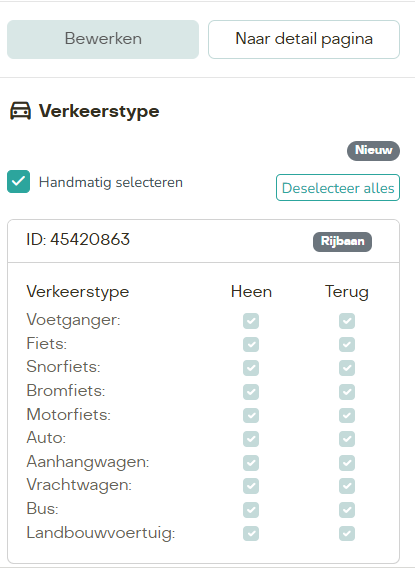Open Naar detail pagina
The height and width of the screenshot is (582, 415).
pos(304,39)
